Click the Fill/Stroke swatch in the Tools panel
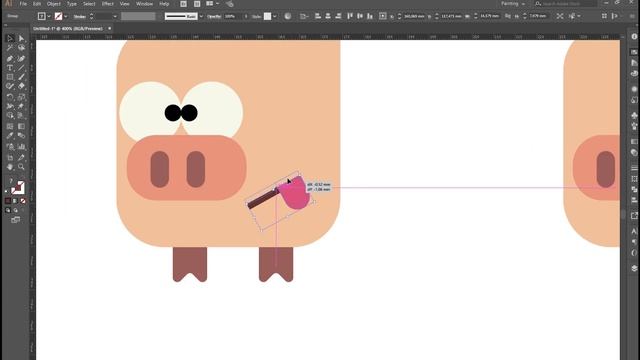This screenshot has height=360, width=640. click(x=18, y=188)
